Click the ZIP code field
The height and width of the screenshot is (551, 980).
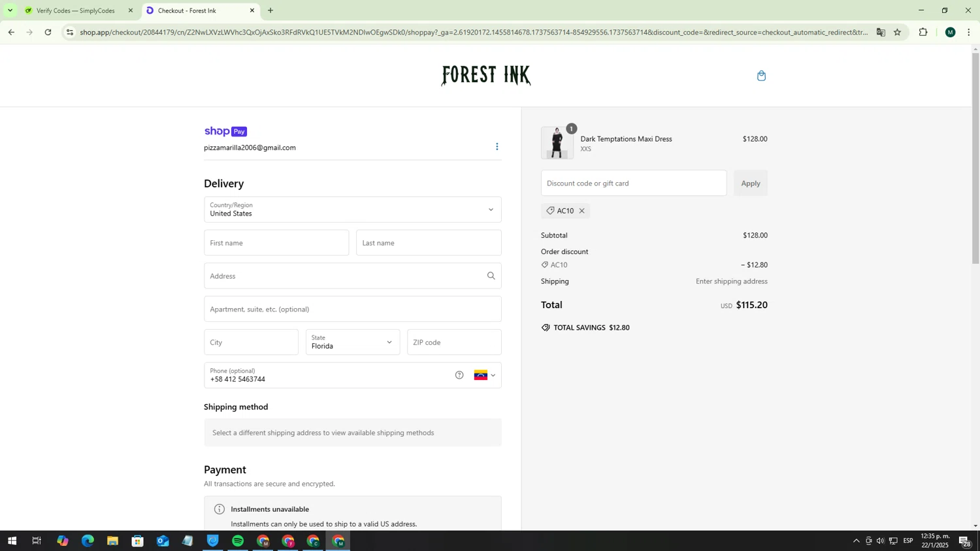tap(454, 342)
